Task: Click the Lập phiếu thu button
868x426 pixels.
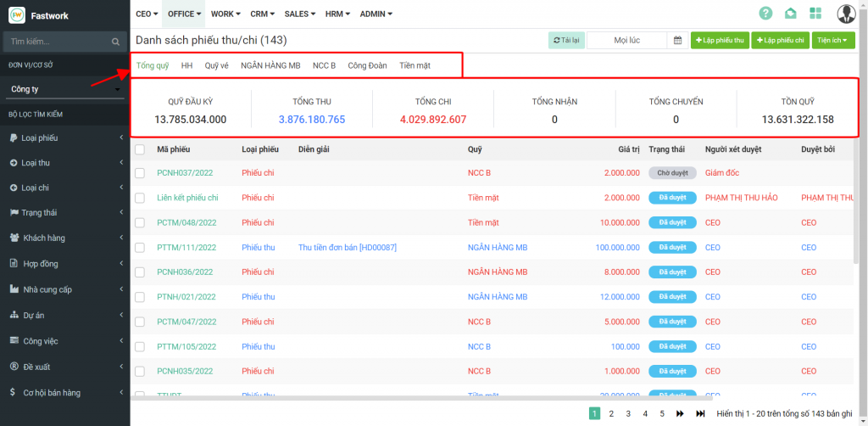Action: tap(719, 40)
